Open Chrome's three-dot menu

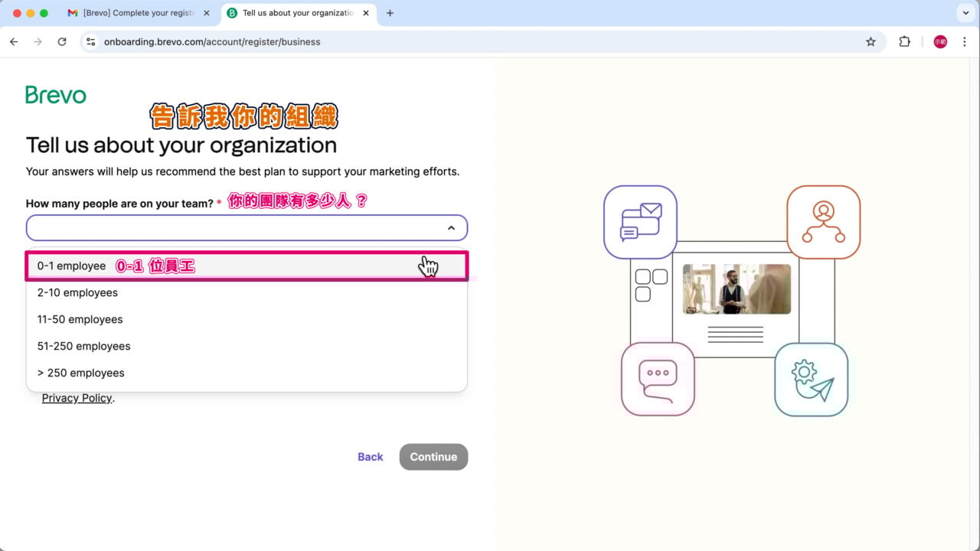click(x=964, y=42)
